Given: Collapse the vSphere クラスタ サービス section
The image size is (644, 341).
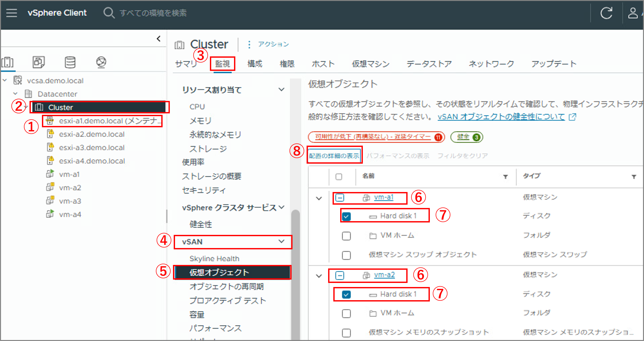Looking at the screenshot, I should click(x=282, y=207).
